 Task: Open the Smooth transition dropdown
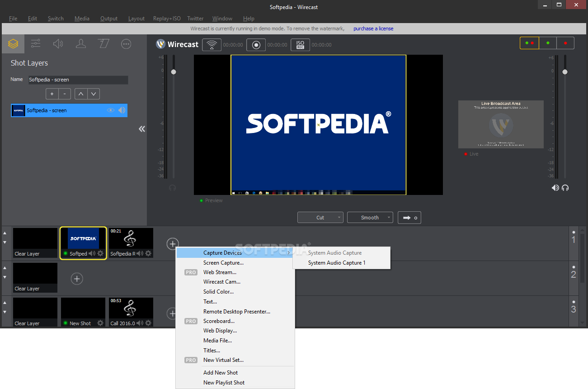click(370, 218)
